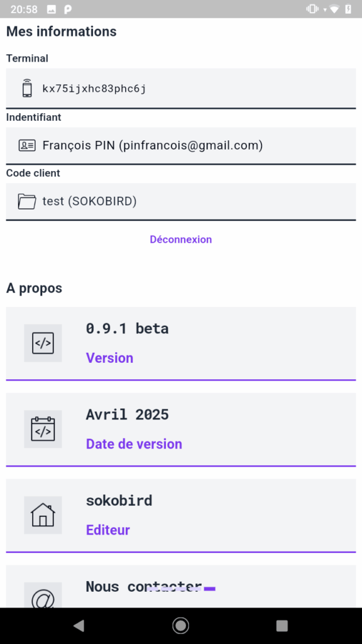
Task: Tap the code icon beside 0.9.1 beta
Action: [43, 343]
